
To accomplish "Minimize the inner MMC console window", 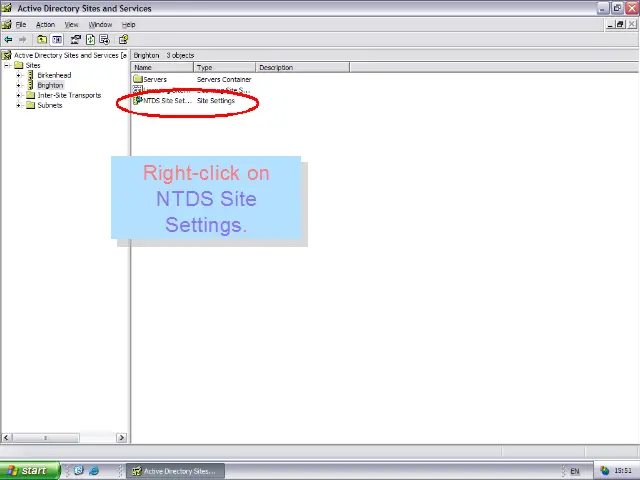I will click(x=610, y=24).
